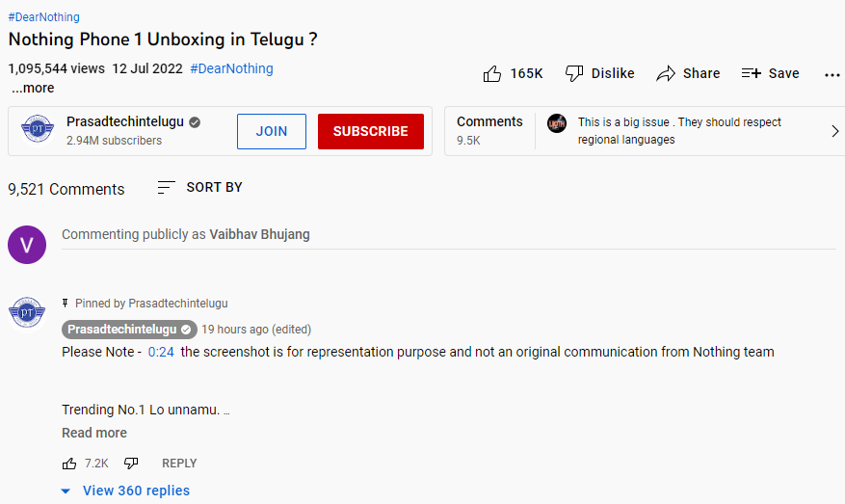Click the Dislike thumbs down icon
The image size is (845, 504).
click(x=575, y=73)
